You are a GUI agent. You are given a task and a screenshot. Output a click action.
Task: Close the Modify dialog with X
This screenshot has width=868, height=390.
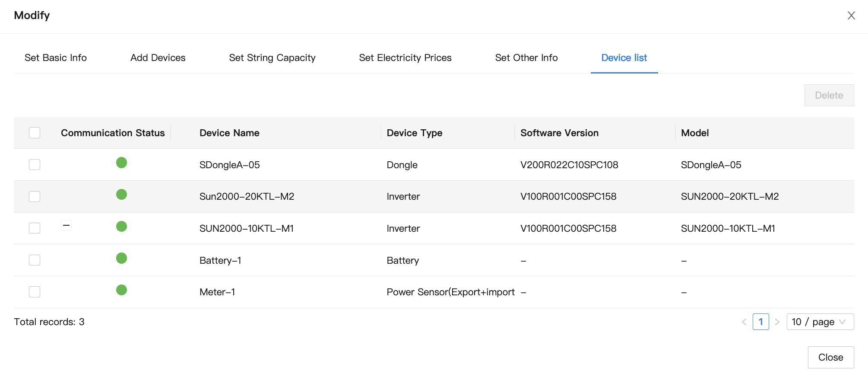coord(851,16)
